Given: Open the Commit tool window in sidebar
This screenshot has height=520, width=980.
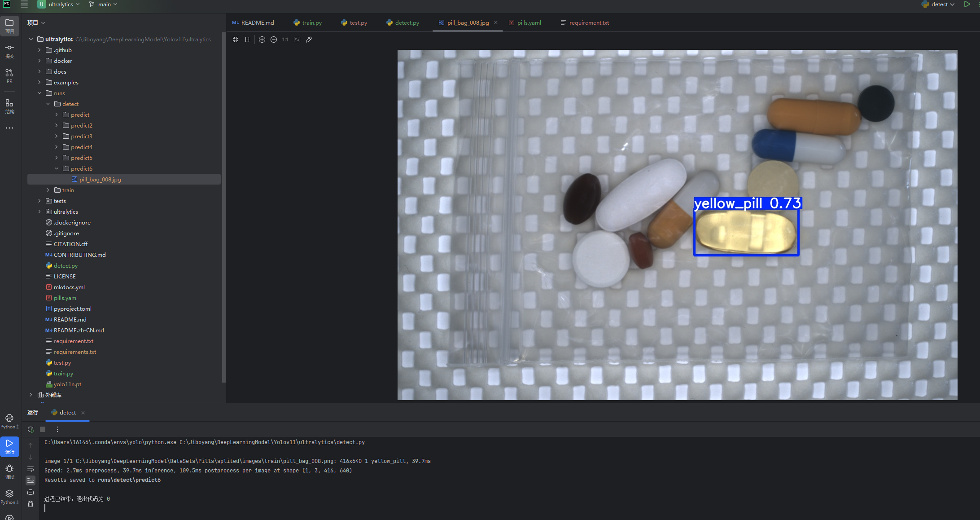Looking at the screenshot, I should [x=9, y=51].
